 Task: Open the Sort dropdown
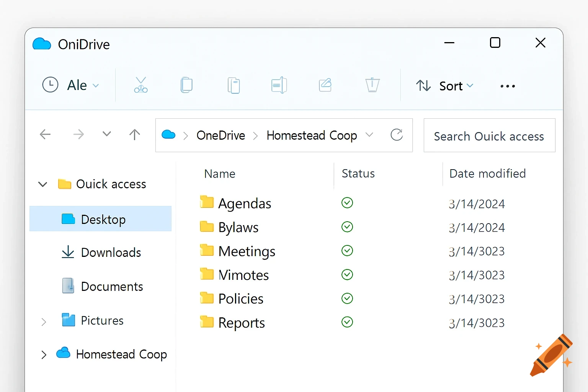point(445,86)
